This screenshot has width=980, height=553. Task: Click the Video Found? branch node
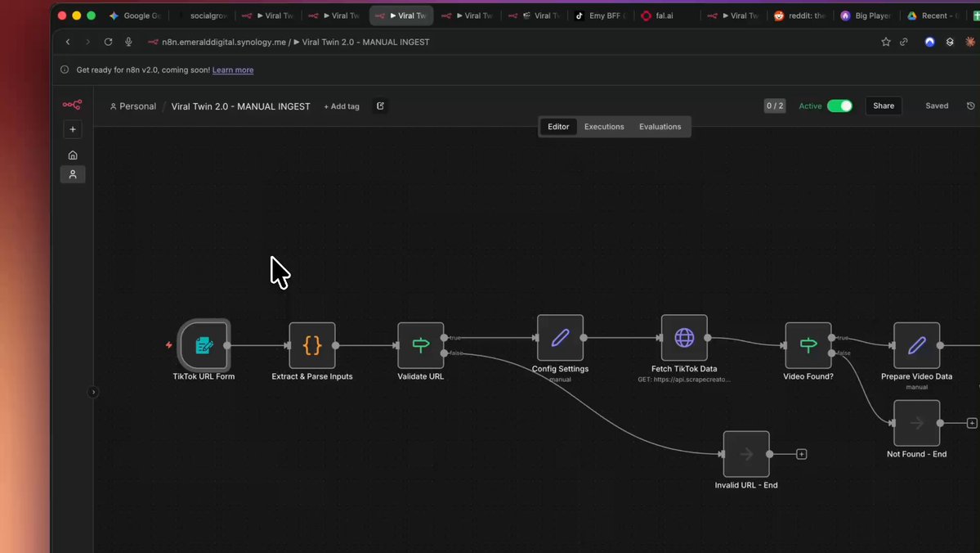pyautogui.click(x=808, y=345)
